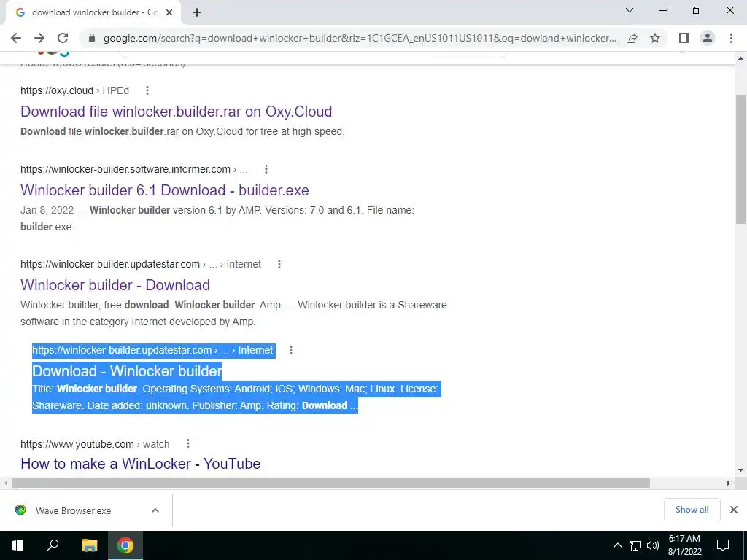
Task: Open the volume control tray icon
Action: (x=653, y=545)
